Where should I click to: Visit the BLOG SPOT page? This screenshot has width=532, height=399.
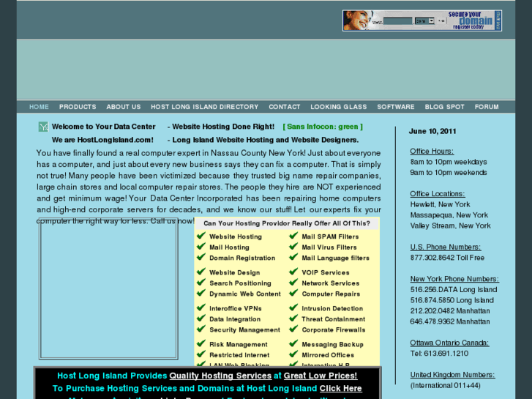(444, 107)
